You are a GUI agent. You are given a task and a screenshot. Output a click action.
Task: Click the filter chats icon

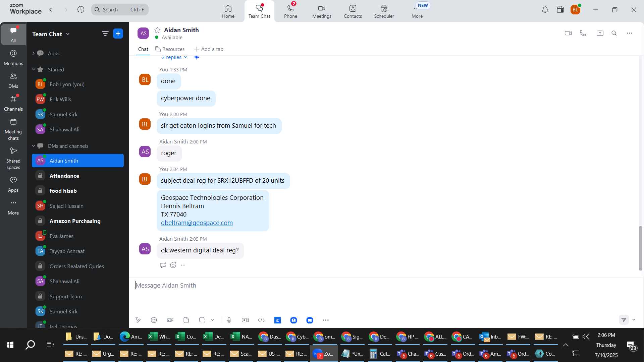105,34
